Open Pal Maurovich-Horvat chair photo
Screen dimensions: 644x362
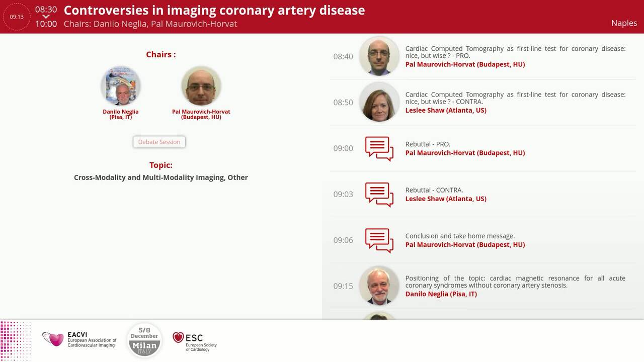(201, 86)
